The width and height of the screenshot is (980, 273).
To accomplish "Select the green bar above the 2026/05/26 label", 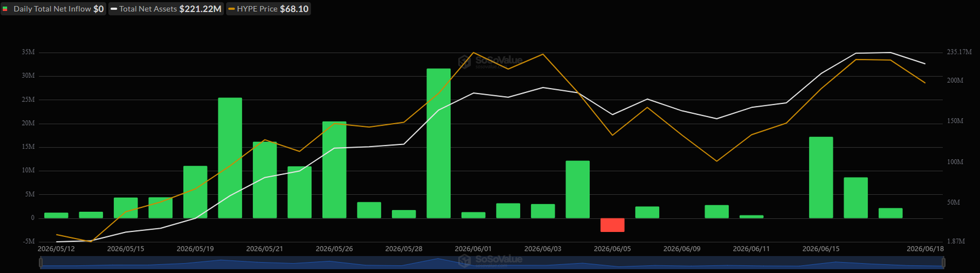I will 334,170.
